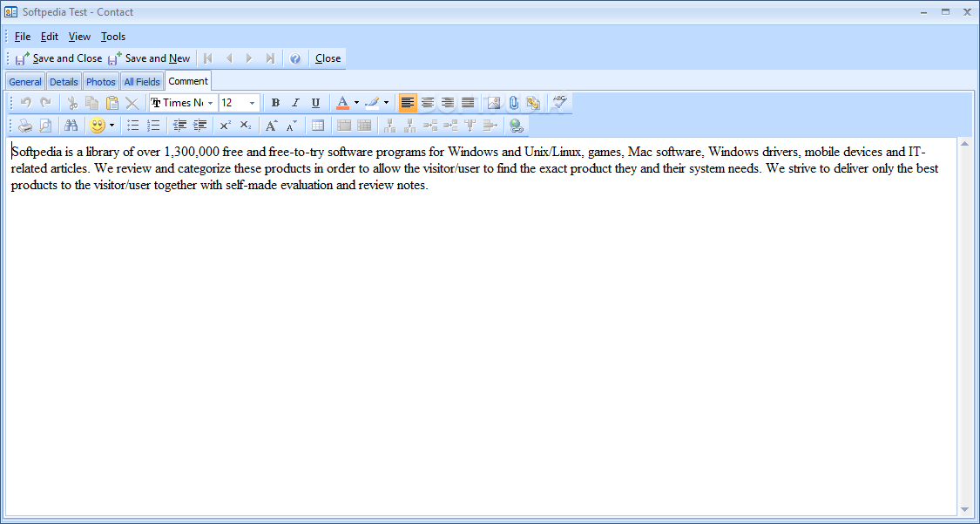980x524 pixels.
Task: Click Save and Close
Action: point(58,58)
